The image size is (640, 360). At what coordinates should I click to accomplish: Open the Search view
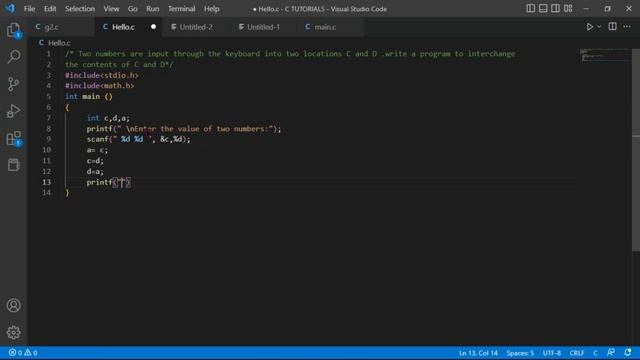[13, 57]
